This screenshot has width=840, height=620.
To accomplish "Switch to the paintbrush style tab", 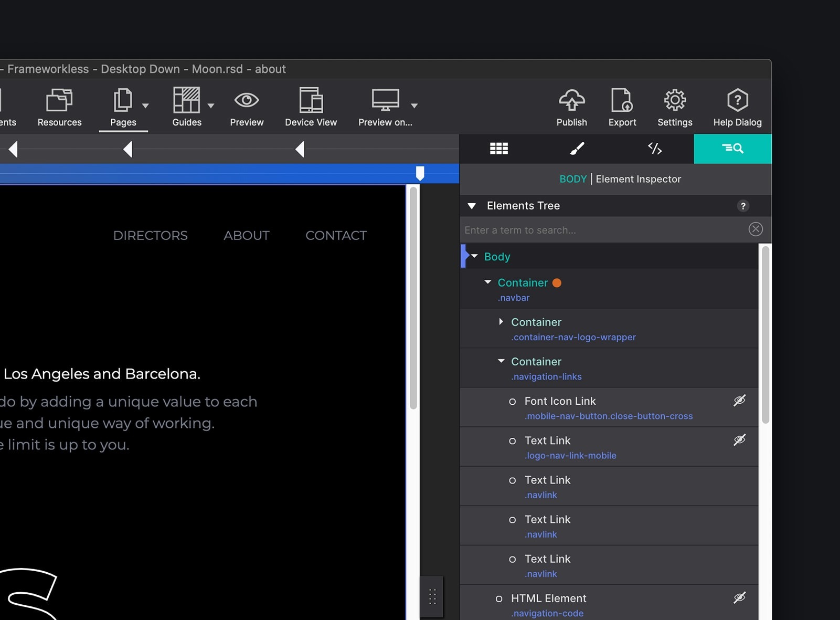I will [x=577, y=149].
